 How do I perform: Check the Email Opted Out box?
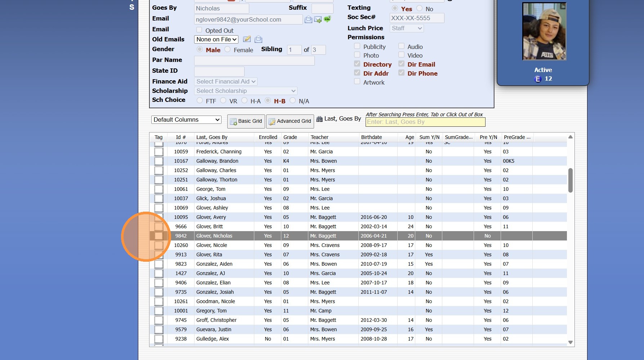coord(199,30)
